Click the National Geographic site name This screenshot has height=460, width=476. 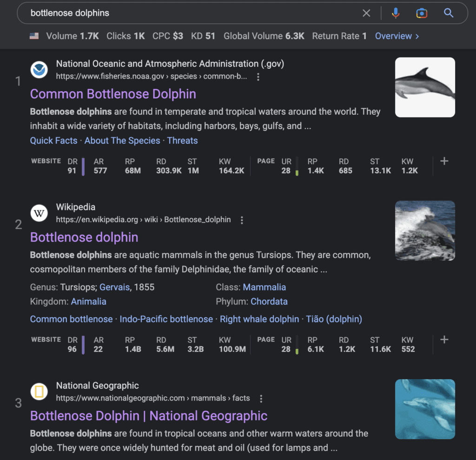point(98,385)
